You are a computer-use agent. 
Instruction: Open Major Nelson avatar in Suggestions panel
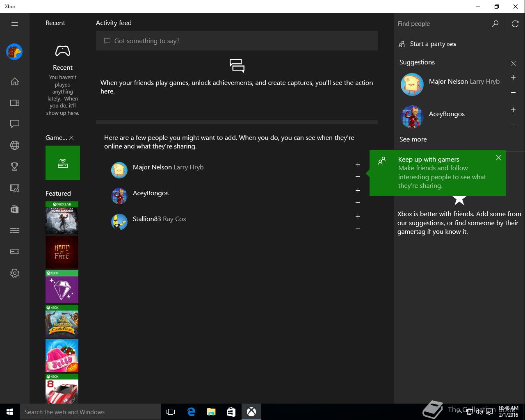(x=412, y=84)
